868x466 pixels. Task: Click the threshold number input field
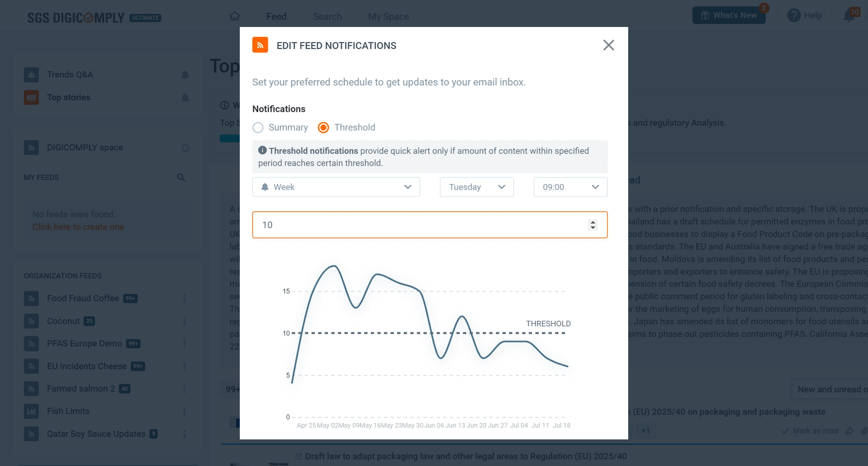point(418,225)
